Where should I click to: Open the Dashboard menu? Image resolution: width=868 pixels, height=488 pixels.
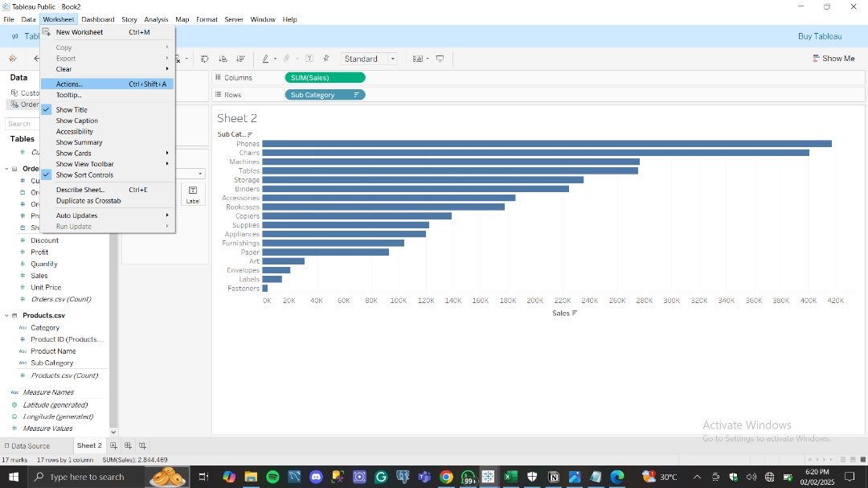tap(98, 19)
